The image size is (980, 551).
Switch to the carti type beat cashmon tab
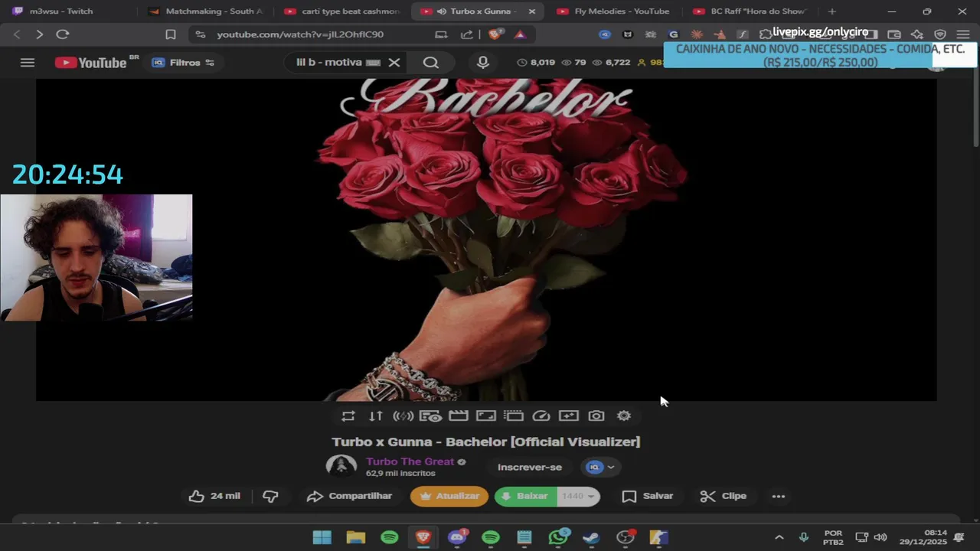tap(343, 11)
